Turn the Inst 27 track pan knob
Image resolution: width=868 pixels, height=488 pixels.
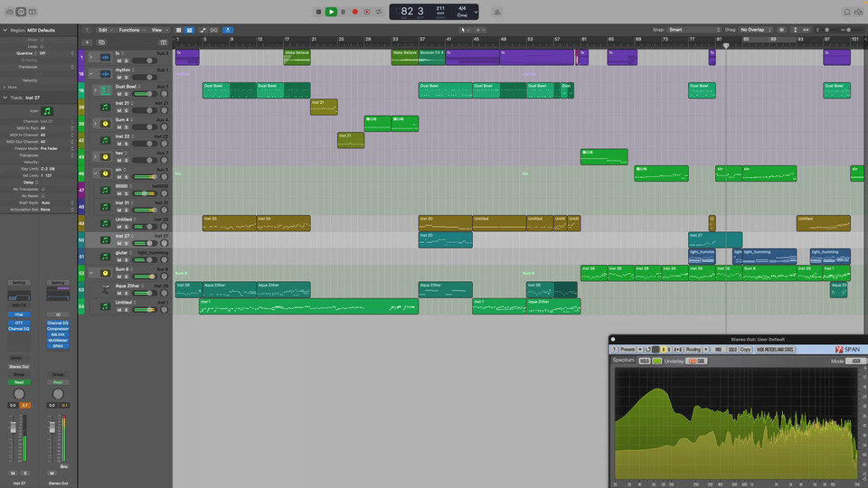point(164,243)
